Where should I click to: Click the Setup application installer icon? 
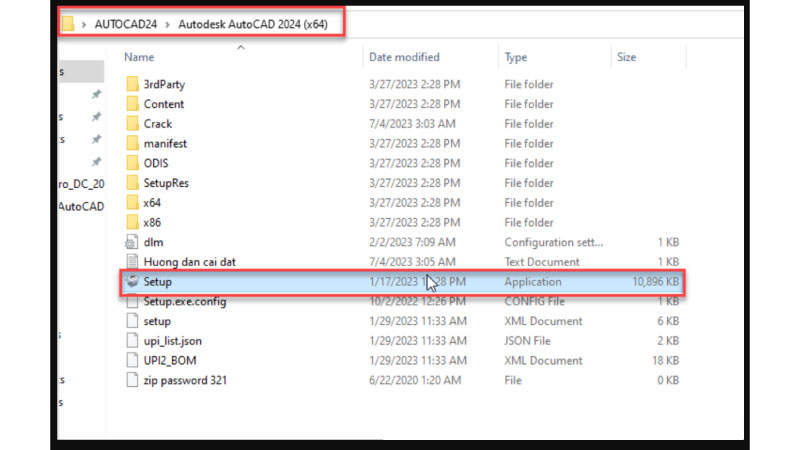point(132,281)
